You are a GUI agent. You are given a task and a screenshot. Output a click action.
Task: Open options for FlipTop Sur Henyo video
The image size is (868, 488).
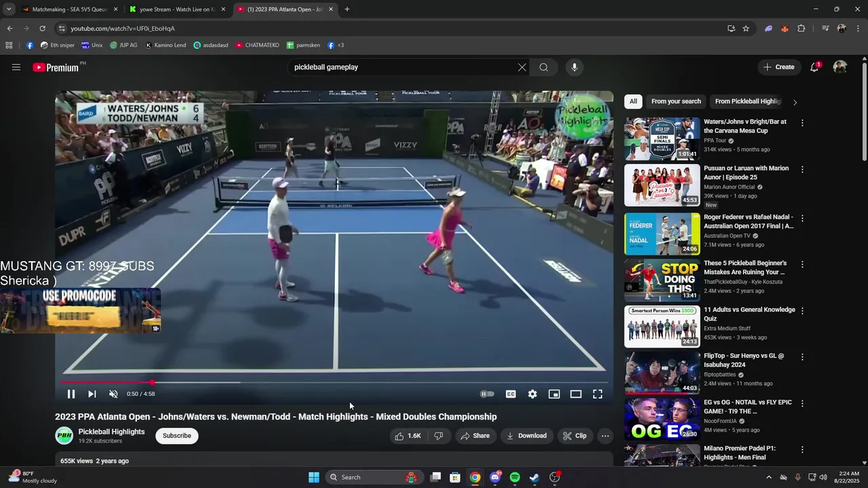click(x=802, y=357)
